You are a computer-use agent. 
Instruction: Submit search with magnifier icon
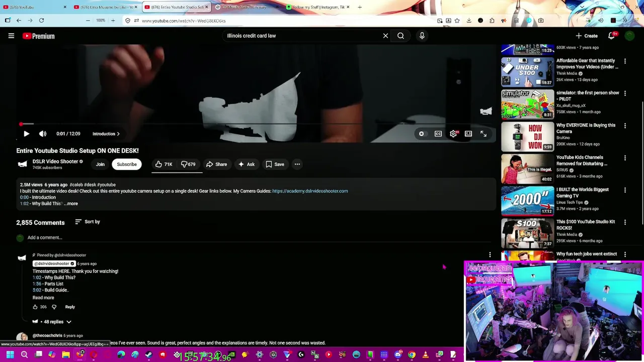point(400,36)
